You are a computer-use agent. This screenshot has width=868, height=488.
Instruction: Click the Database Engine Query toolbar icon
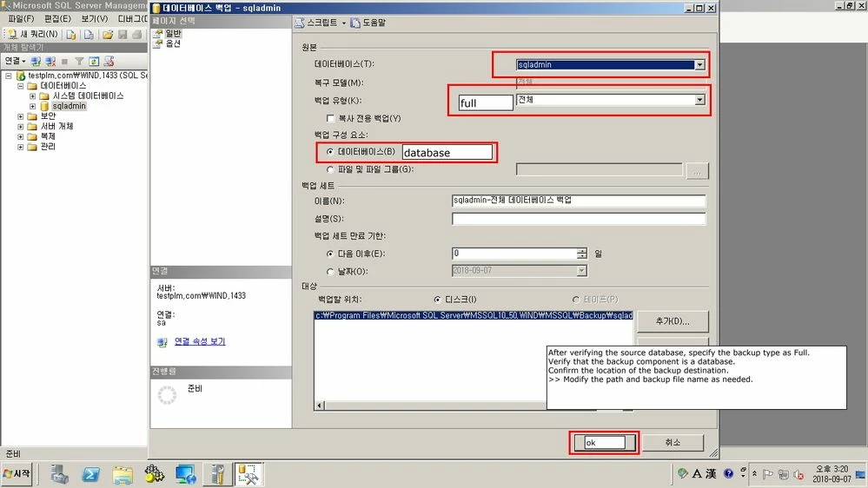[71, 35]
